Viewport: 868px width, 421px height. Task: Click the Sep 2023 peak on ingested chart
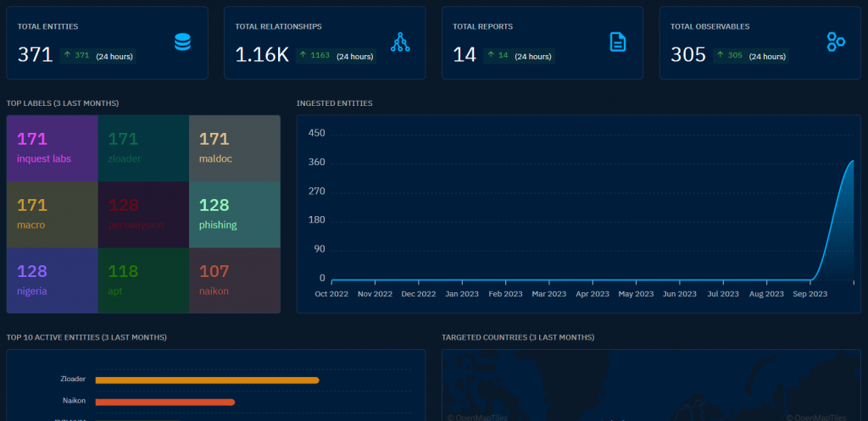tap(853, 161)
